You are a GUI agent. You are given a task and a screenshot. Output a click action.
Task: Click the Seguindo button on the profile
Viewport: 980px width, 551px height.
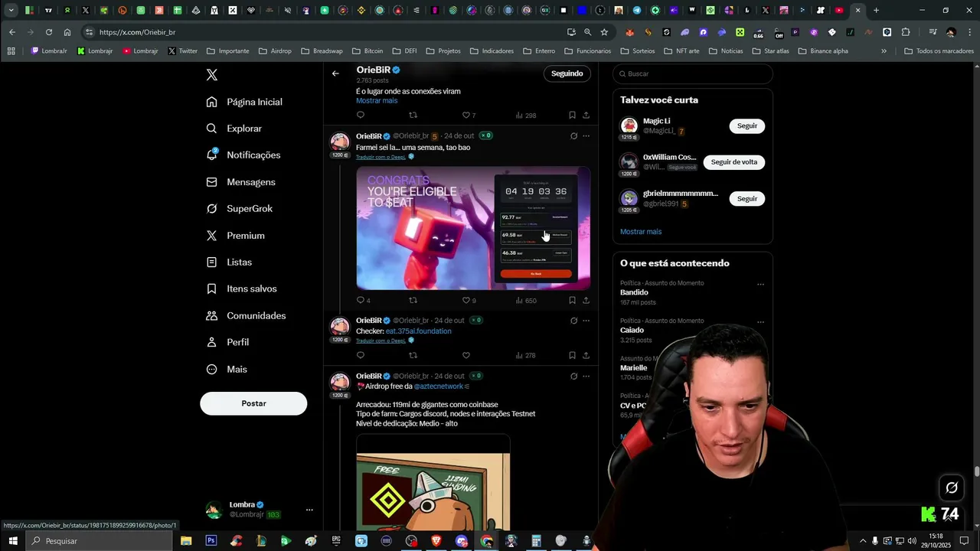[567, 73]
